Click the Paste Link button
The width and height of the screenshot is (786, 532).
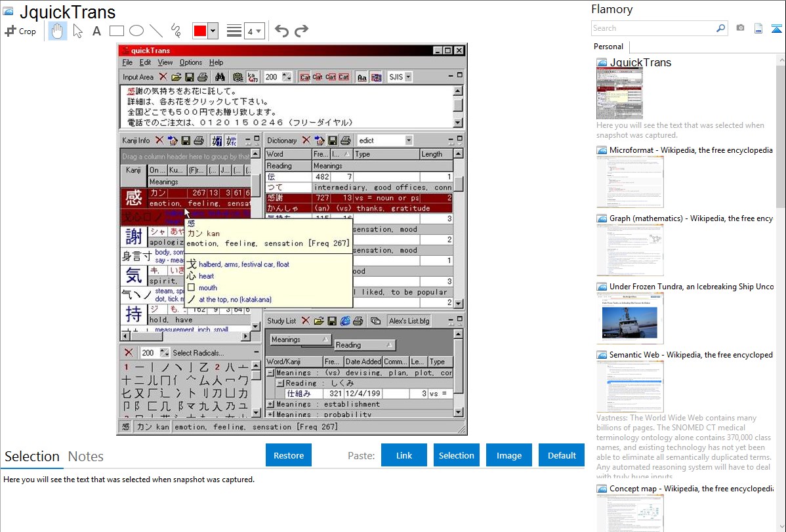click(x=404, y=455)
